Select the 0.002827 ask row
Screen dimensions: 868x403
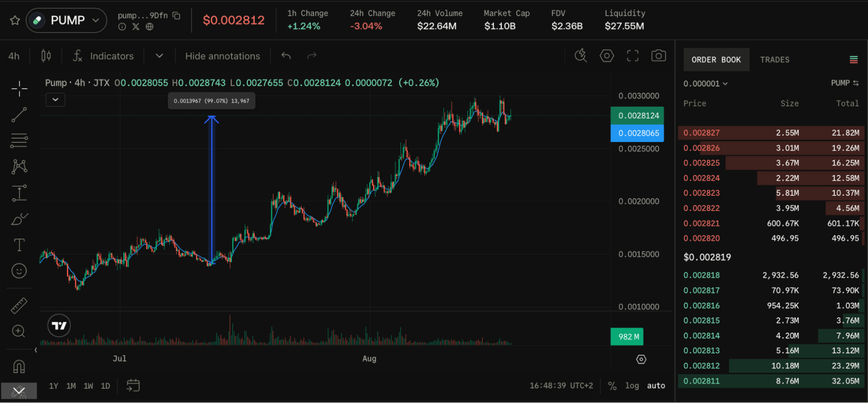click(771, 133)
